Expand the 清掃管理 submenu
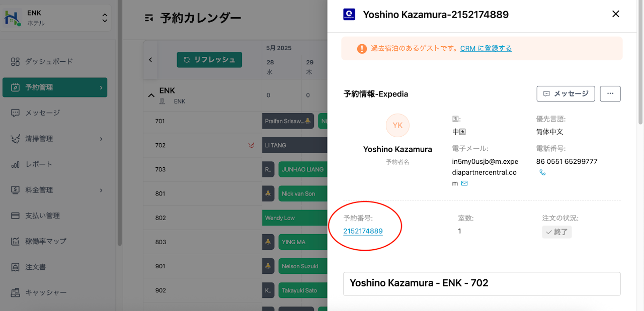The height and width of the screenshot is (311, 644). [x=101, y=139]
